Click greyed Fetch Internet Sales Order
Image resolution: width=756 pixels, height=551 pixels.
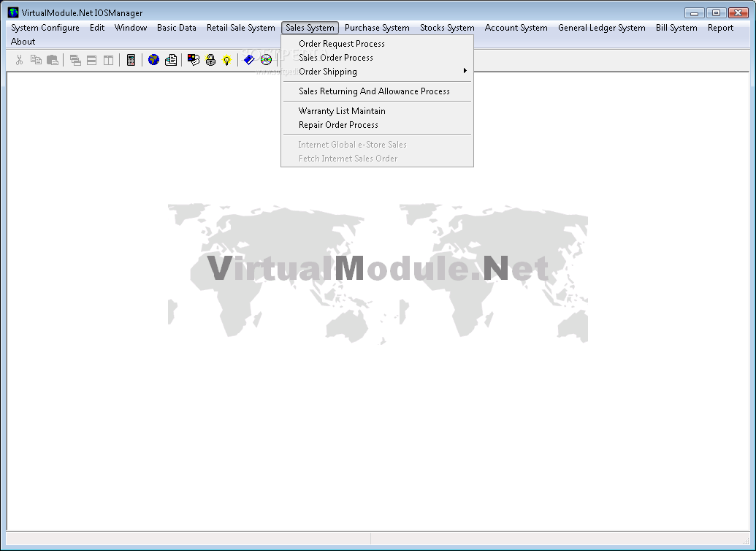[x=377, y=159]
